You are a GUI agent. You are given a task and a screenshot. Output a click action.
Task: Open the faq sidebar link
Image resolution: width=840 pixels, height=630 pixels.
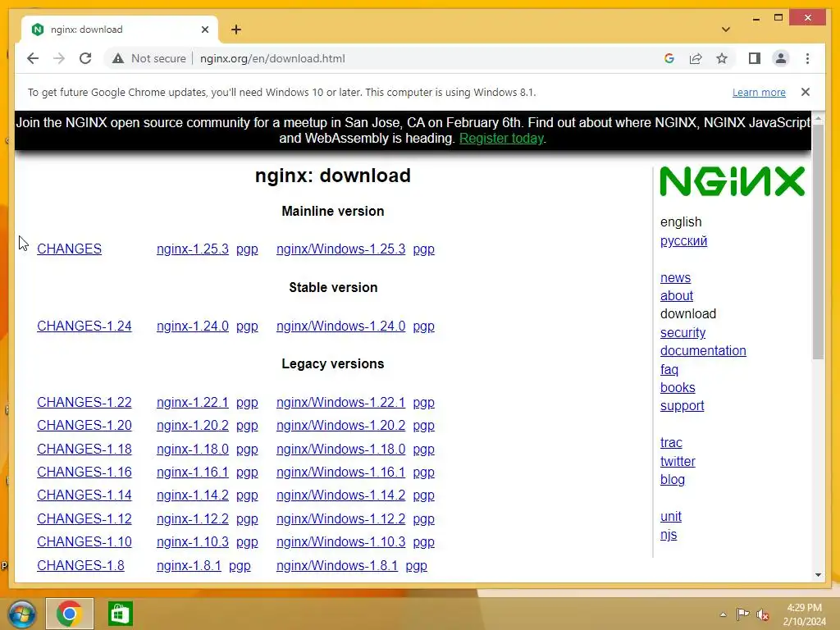coord(669,370)
